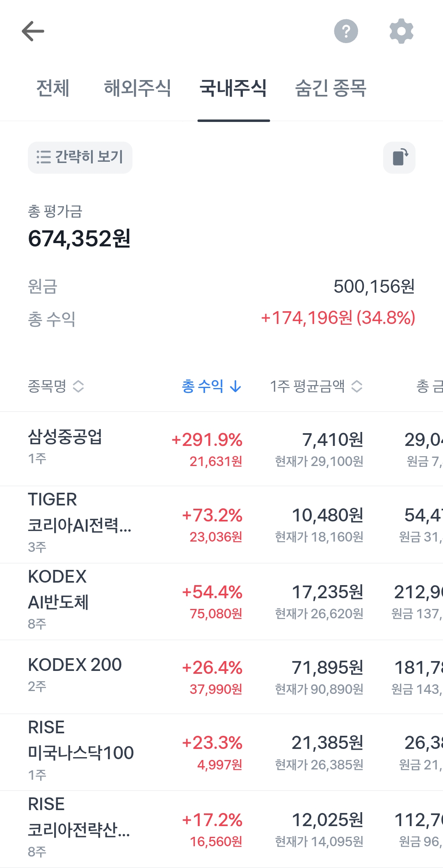Screen dimensions: 443x868
Task: Open help via question mark icon
Action: pyautogui.click(x=346, y=31)
